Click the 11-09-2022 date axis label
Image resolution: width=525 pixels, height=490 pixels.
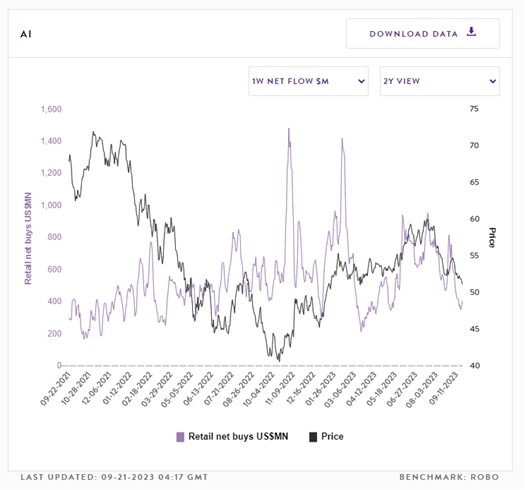[281, 389]
